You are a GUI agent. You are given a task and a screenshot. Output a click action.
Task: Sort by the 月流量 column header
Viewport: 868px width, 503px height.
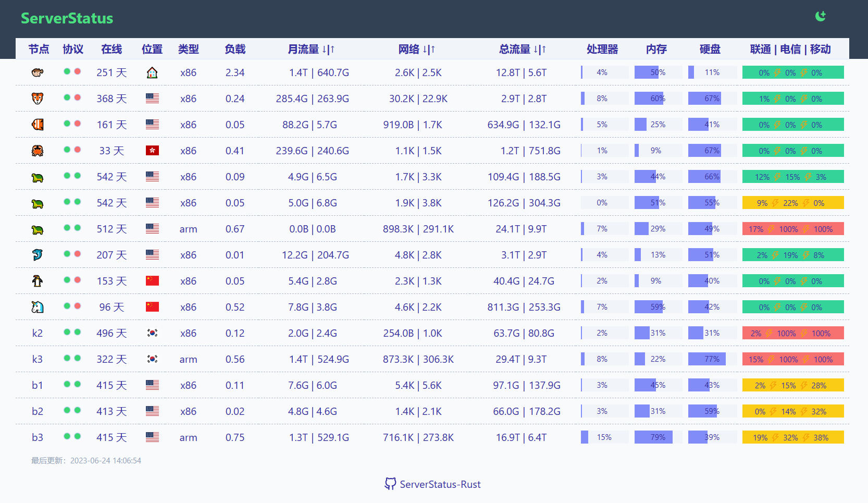tap(311, 49)
